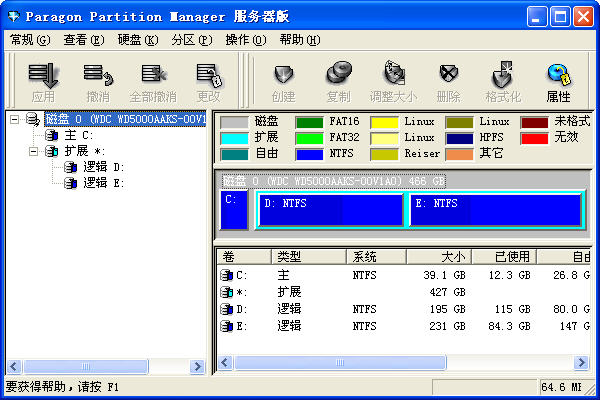Click the 磁盘 0 466 GB disk map label
Image resolution: width=600 pixels, height=400 pixels.
[334, 181]
